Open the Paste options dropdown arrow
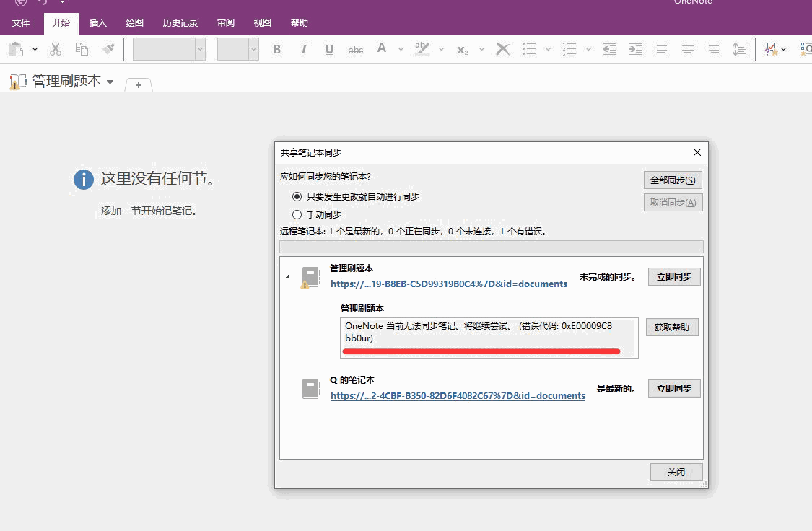 (x=35, y=50)
